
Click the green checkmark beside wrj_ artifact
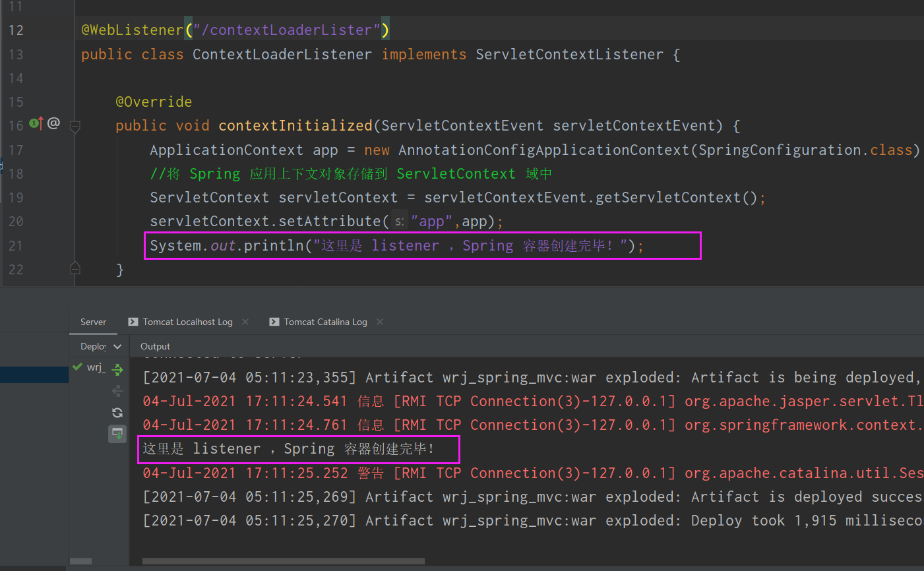[x=78, y=367]
